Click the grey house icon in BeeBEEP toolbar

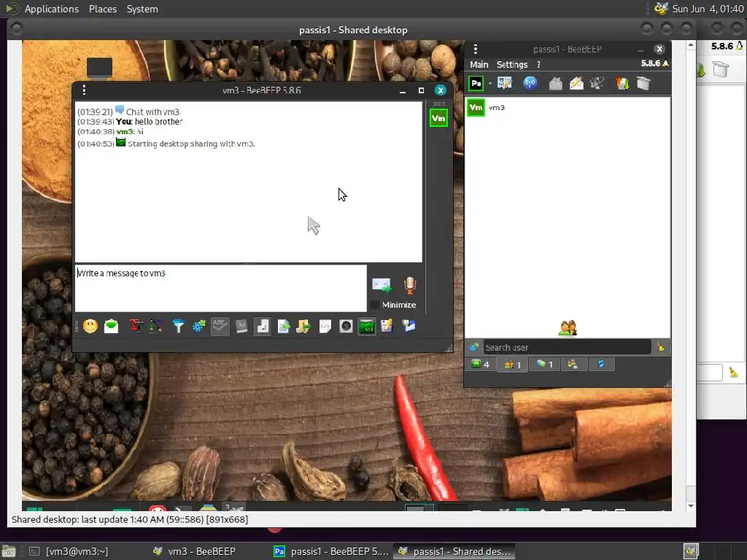tap(555, 84)
